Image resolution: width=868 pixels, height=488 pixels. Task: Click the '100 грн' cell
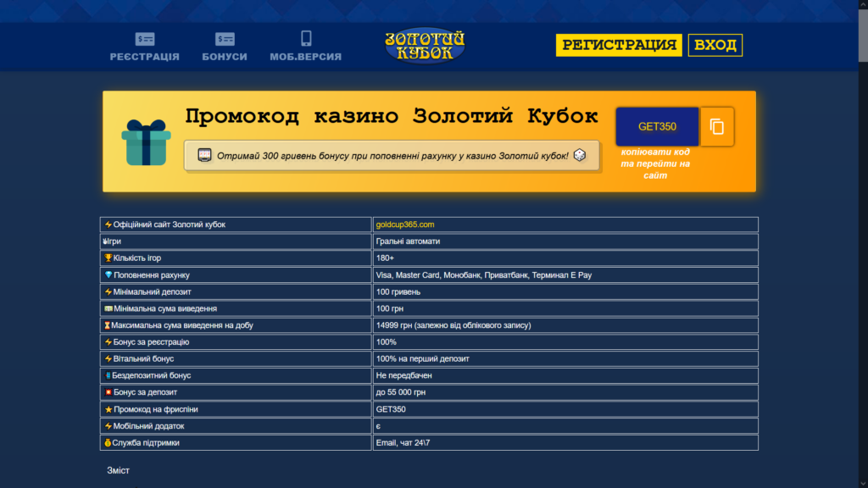tap(565, 308)
